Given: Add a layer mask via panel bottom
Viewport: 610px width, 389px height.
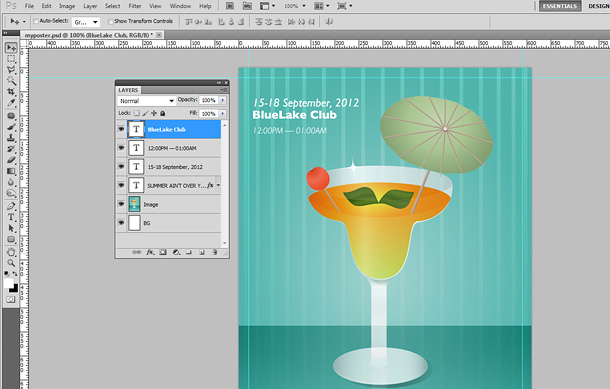Looking at the screenshot, I should coord(163,252).
